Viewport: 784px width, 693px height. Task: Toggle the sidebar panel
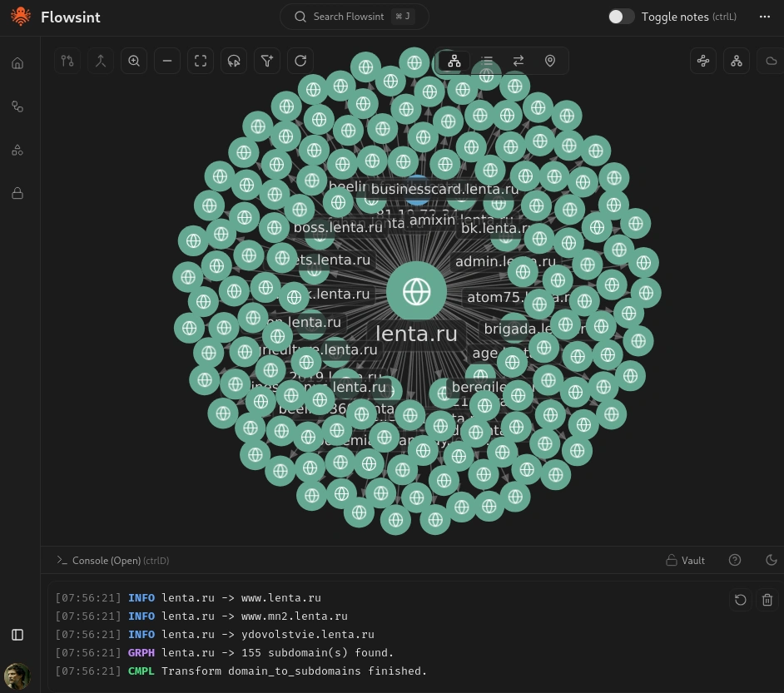click(x=17, y=635)
